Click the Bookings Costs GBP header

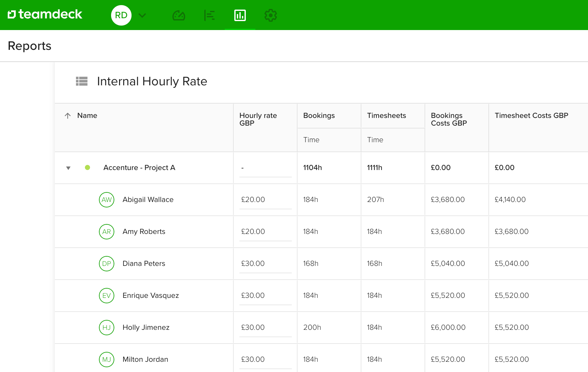(x=449, y=119)
